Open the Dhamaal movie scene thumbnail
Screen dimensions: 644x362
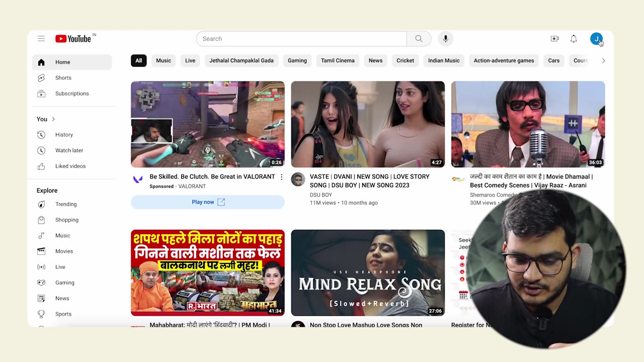tap(528, 124)
